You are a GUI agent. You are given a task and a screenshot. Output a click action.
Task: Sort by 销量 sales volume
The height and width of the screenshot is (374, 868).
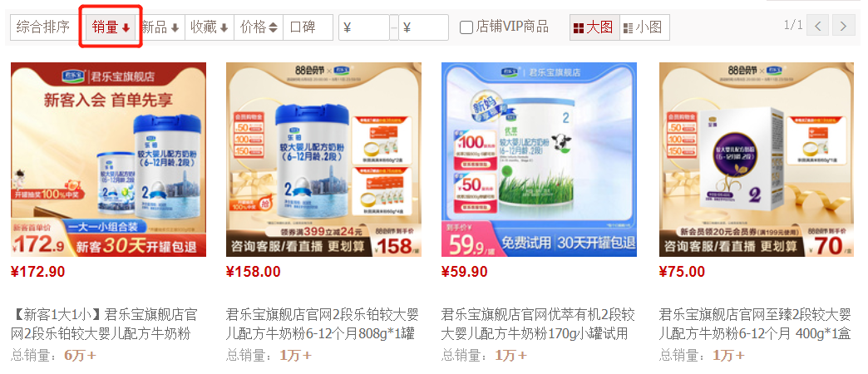(x=111, y=27)
